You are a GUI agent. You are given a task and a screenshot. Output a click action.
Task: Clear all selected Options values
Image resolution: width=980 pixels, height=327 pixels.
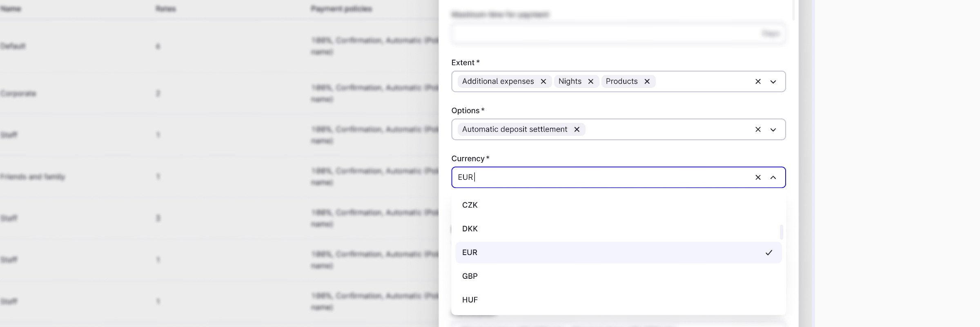click(x=758, y=129)
